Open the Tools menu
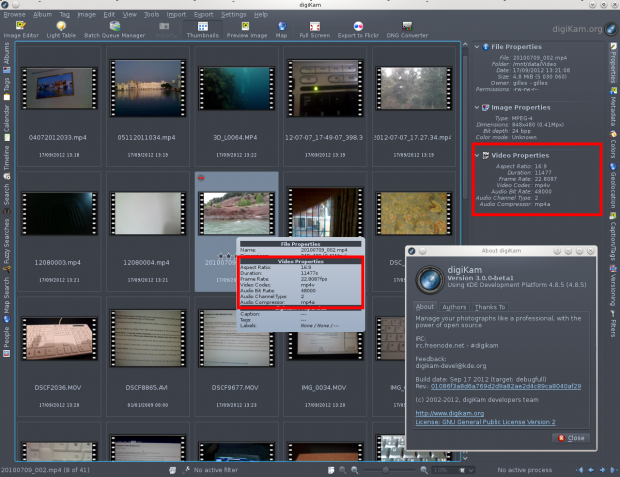620x477 pixels. [x=151, y=15]
